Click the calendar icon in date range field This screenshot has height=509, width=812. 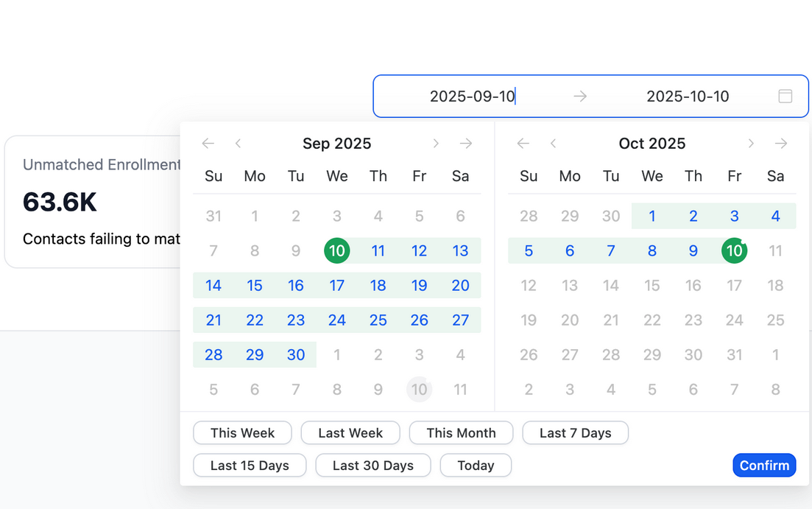pos(785,96)
